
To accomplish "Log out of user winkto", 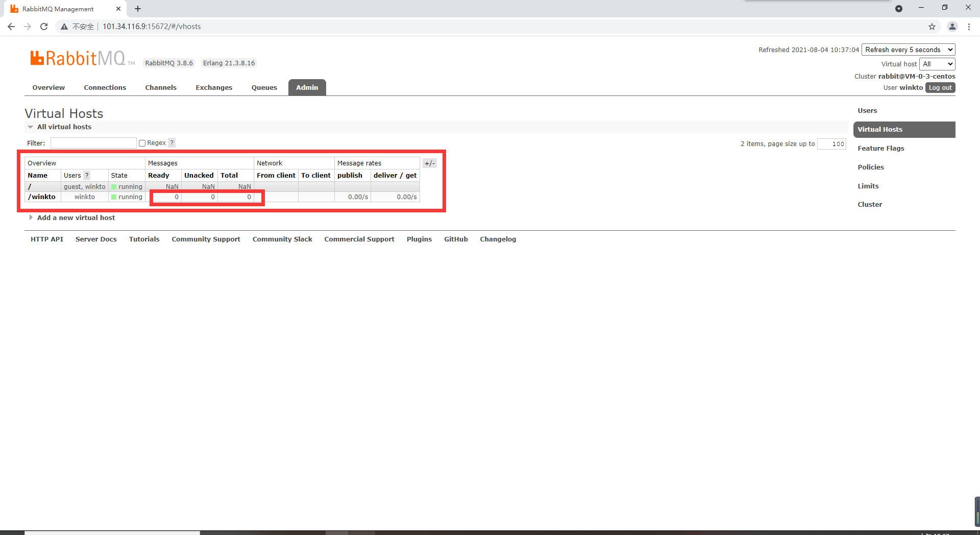I will coord(940,87).
